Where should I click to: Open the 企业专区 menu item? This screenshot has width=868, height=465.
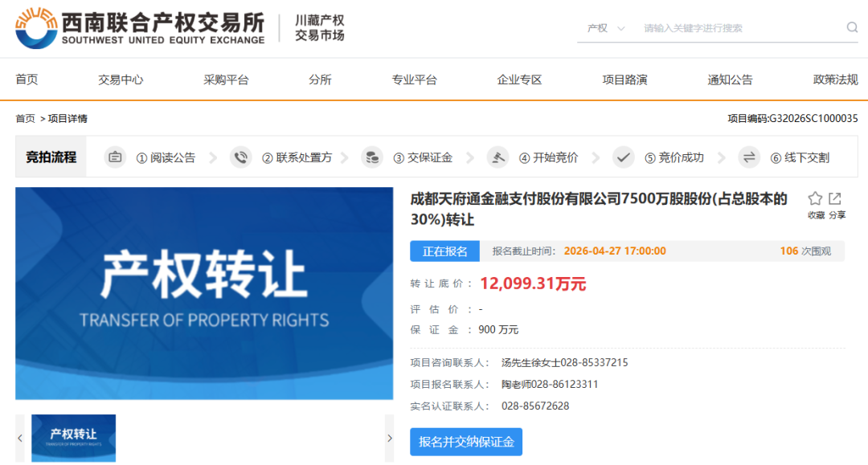tap(519, 80)
